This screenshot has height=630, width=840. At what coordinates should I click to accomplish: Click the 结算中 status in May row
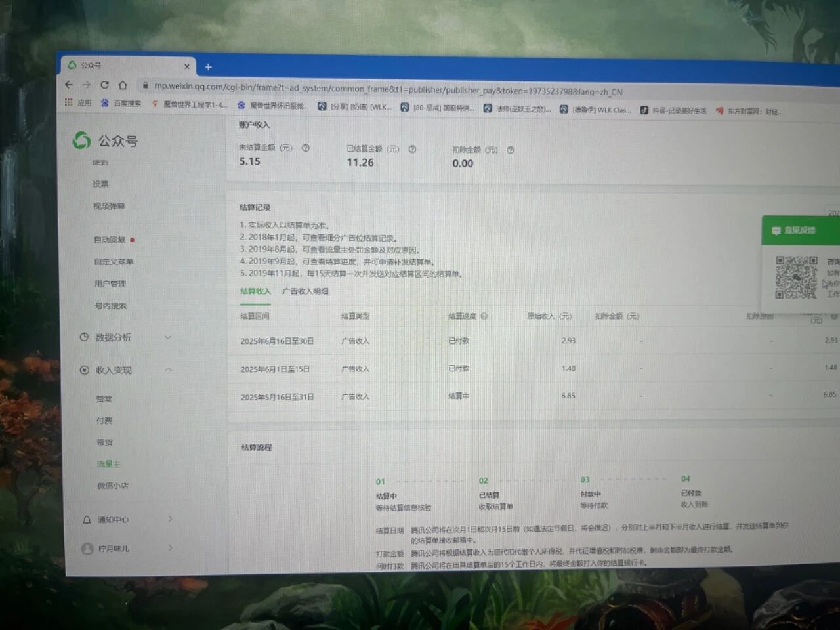click(459, 396)
